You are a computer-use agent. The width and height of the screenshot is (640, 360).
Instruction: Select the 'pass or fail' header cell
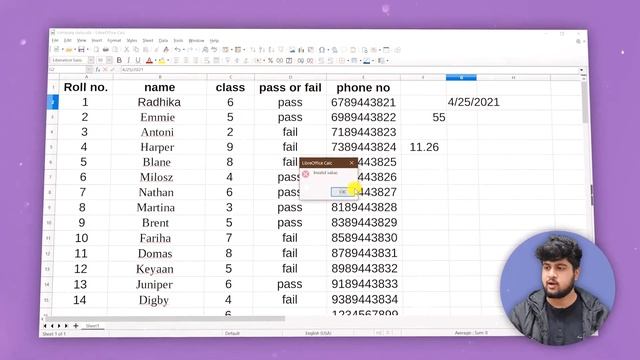[290, 87]
